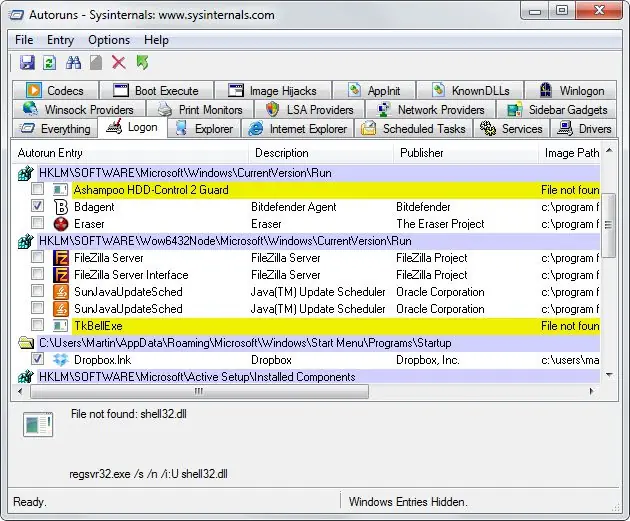Click the Find binoculars icon
The width and height of the screenshot is (630, 521).
[x=73, y=63]
